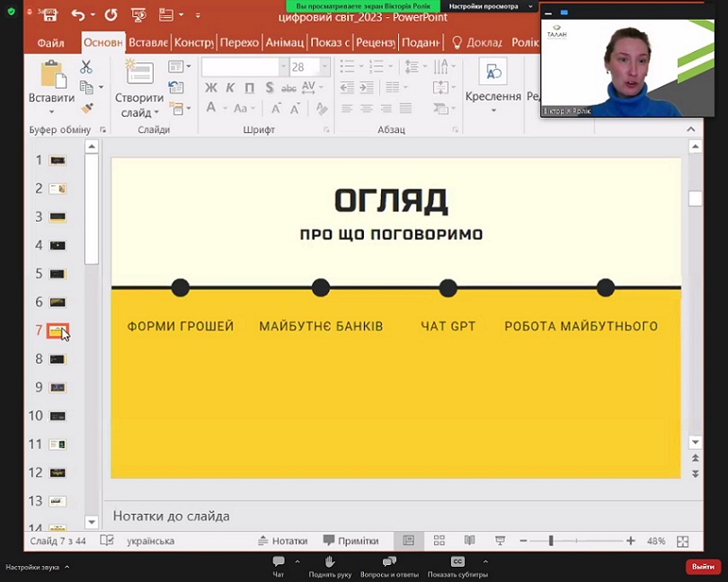Click the Створити слайд icon

click(139, 73)
